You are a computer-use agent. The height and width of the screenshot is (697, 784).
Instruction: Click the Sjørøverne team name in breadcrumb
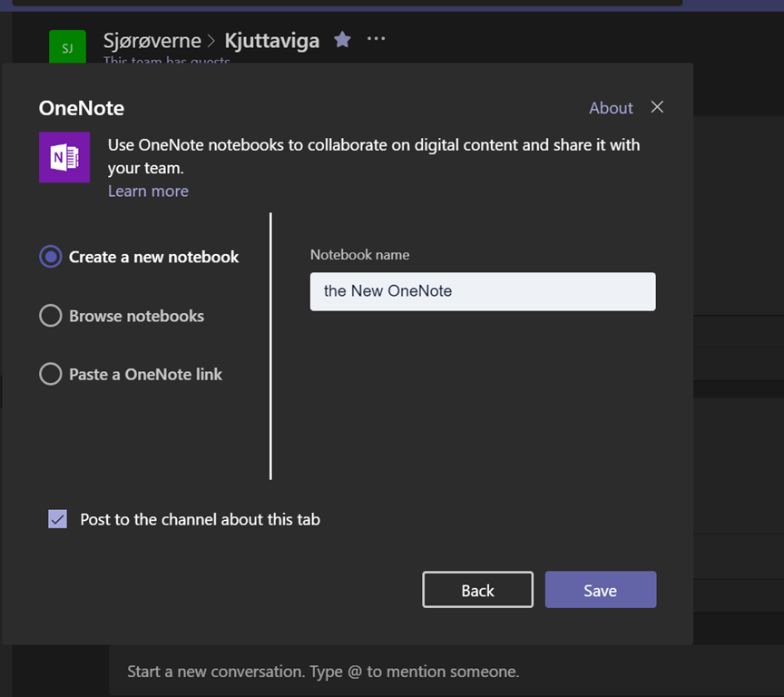pyautogui.click(x=152, y=41)
